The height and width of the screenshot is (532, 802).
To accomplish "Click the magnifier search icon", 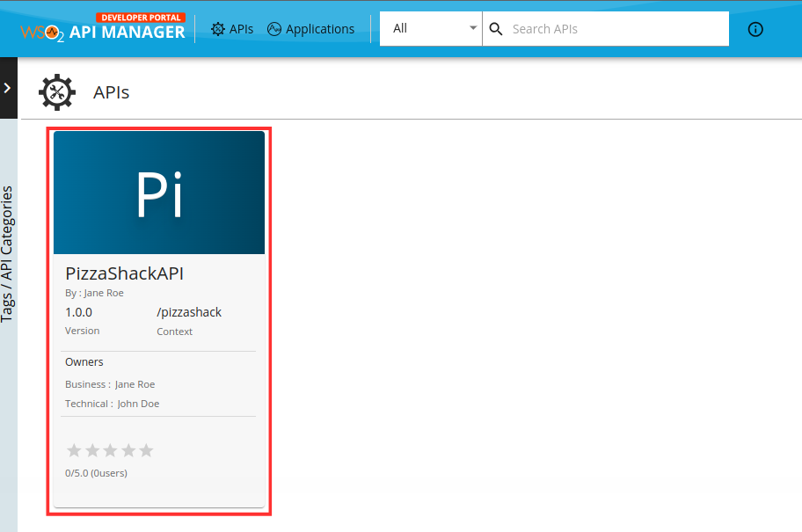I will pos(496,29).
